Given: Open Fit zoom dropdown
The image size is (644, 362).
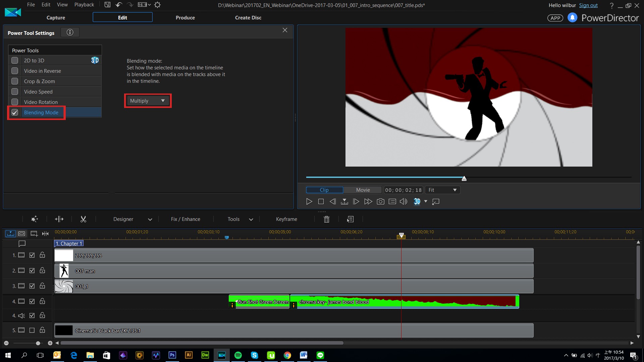Looking at the screenshot, I should point(442,190).
